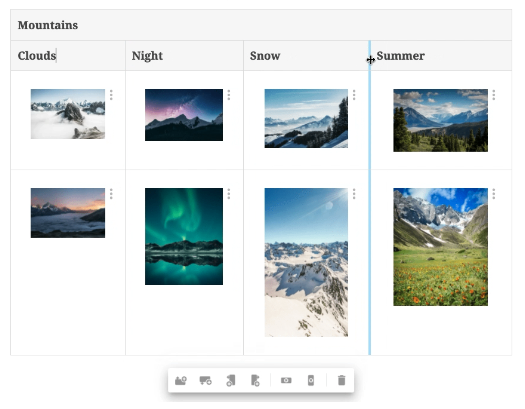Open options menu for aurora image
Screen dimensions: 525x409
tap(229, 194)
